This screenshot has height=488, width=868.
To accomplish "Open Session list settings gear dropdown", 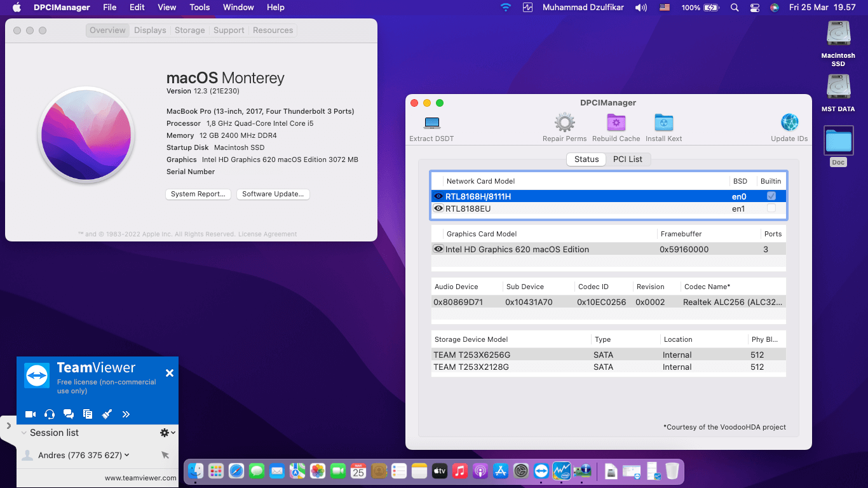I will click(164, 433).
